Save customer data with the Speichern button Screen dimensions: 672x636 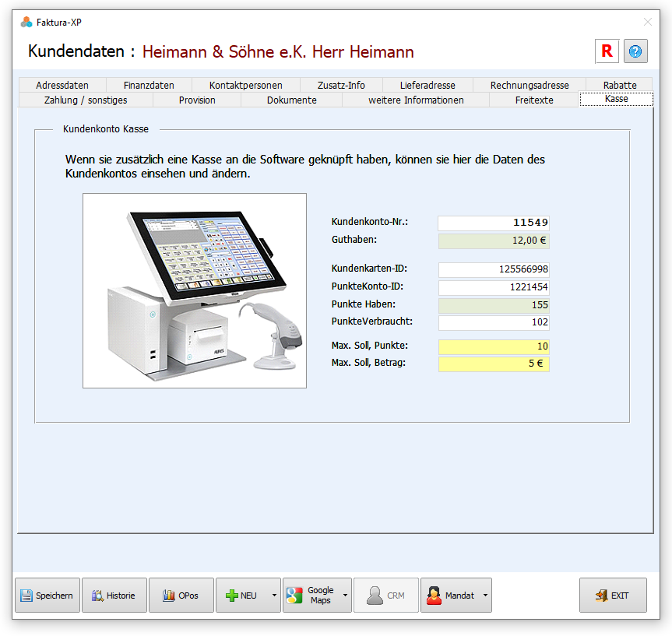click(47, 595)
